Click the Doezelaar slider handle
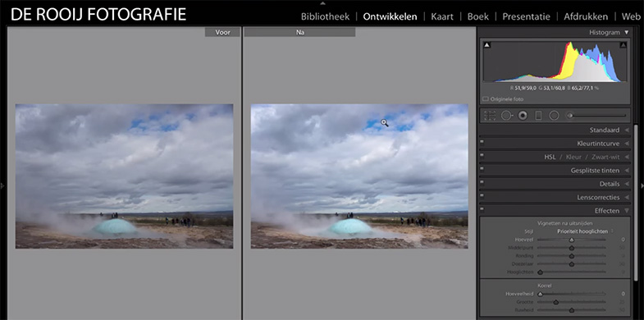This screenshot has width=644, height=320. click(571, 264)
